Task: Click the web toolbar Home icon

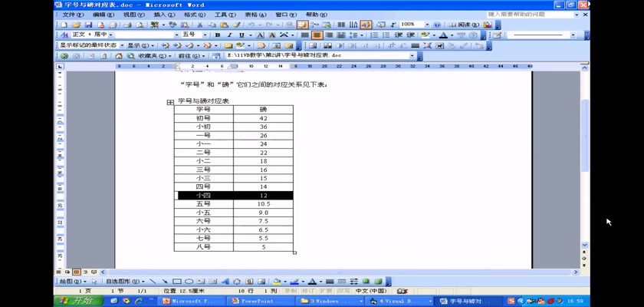Action: click(x=119, y=56)
